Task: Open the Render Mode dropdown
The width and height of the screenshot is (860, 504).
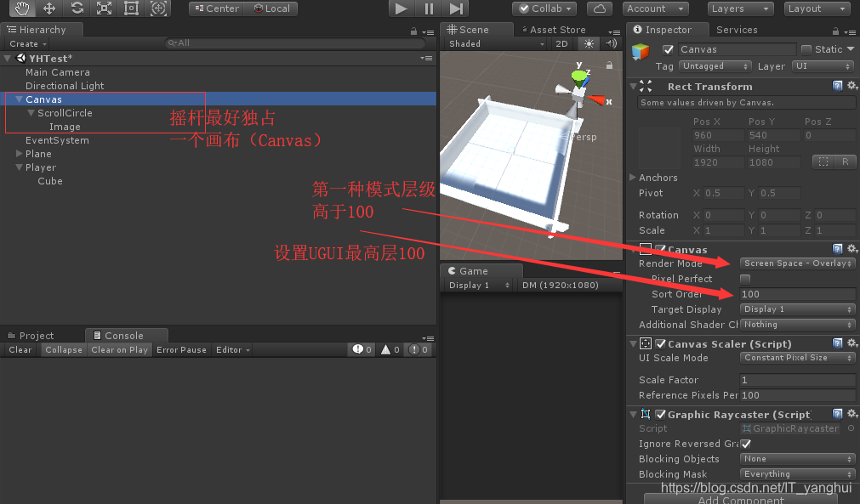Action: point(796,263)
